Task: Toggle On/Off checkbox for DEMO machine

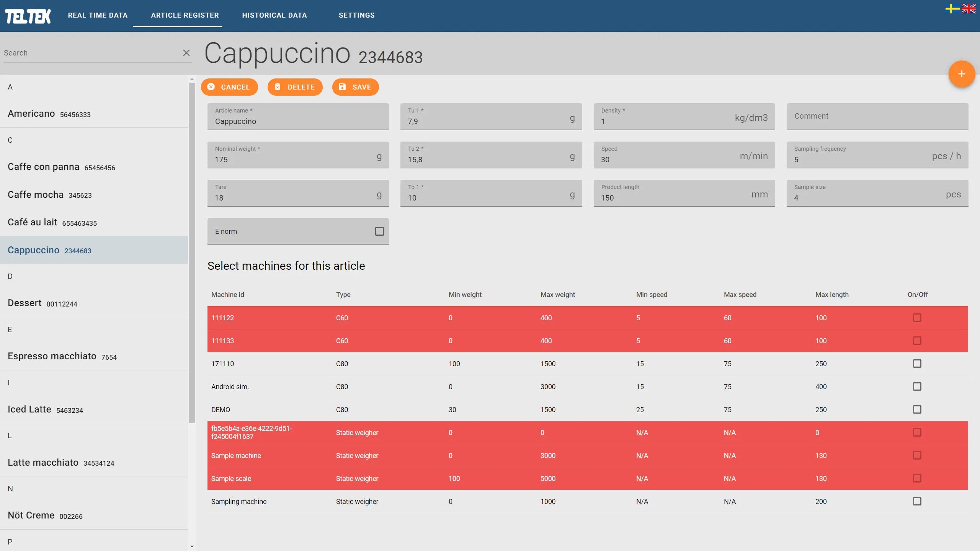Action: click(x=917, y=410)
